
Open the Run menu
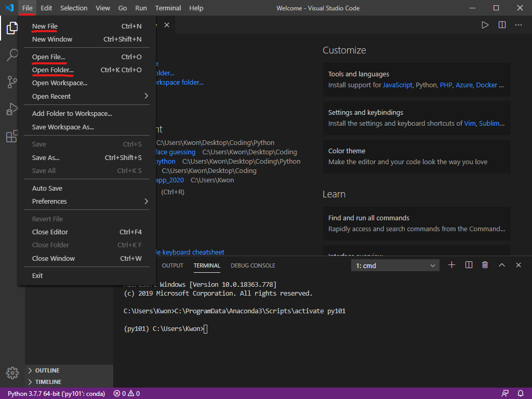pyautogui.click(x=141, y=8)
